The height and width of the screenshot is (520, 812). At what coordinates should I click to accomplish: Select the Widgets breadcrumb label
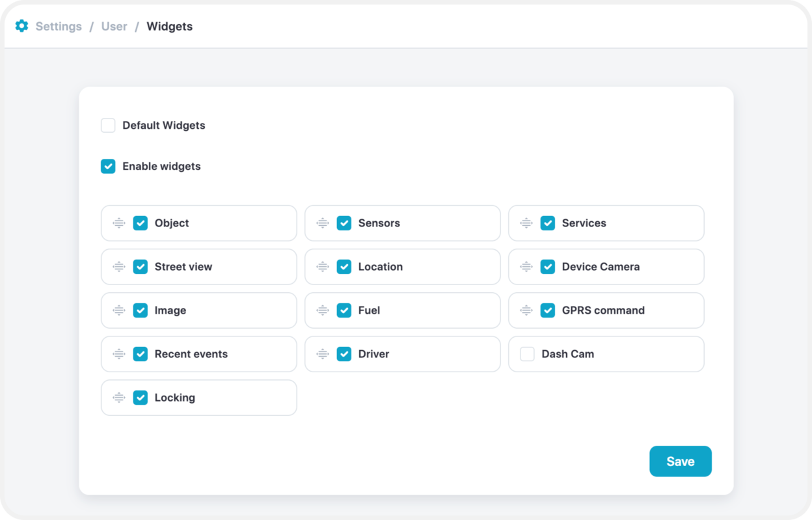[x=169, y=27]
